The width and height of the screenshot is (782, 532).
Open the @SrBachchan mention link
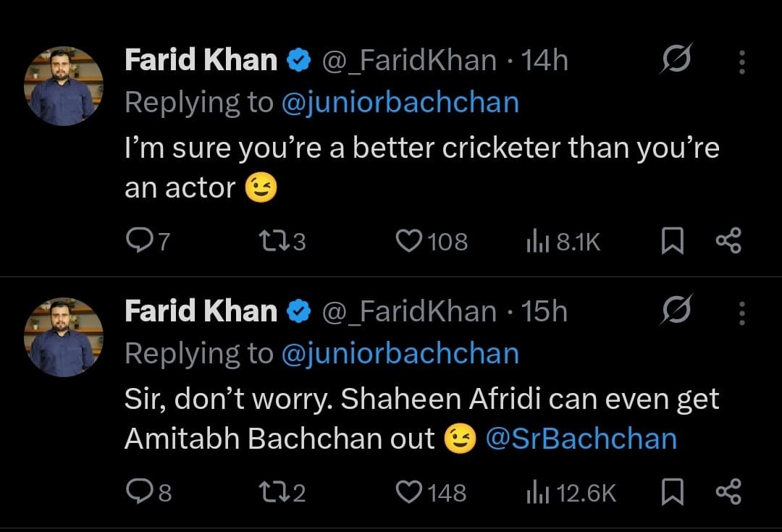581,439
